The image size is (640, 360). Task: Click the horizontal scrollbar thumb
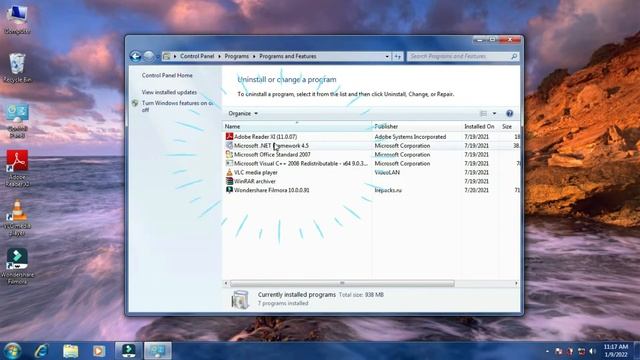click(x=342, y=283)
